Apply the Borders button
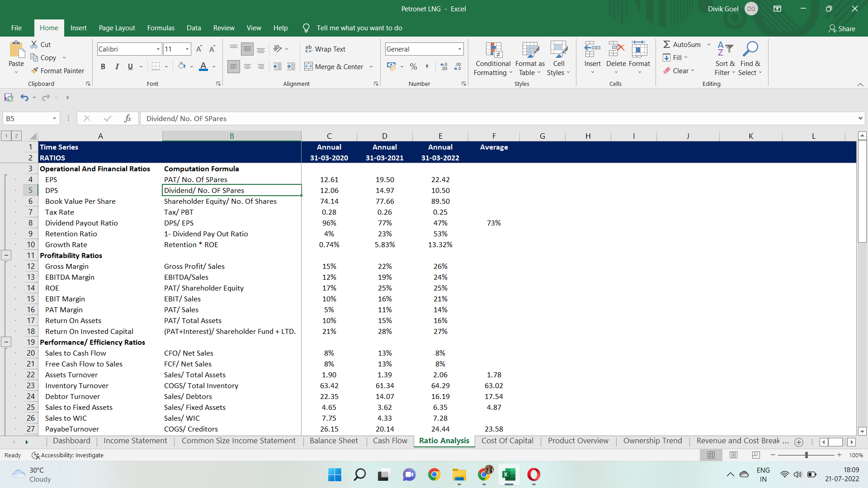Viewport: 868px width, 488px height. coord(156,66)
